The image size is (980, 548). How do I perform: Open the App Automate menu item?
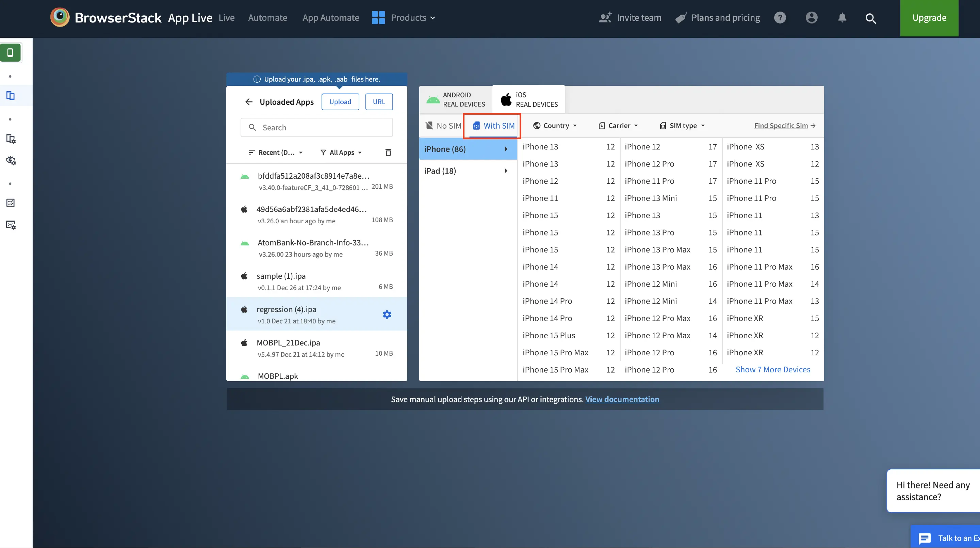click(331, 17)
